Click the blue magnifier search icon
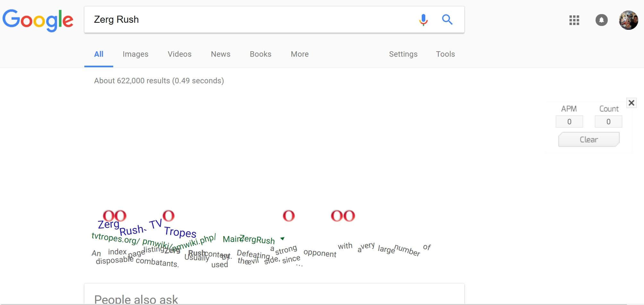 447,20
